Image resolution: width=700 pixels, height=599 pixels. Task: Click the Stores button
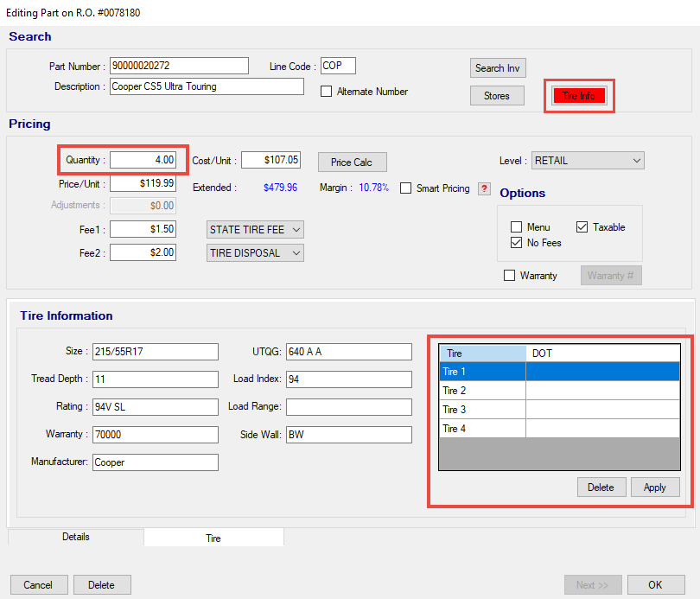(497, 96)
